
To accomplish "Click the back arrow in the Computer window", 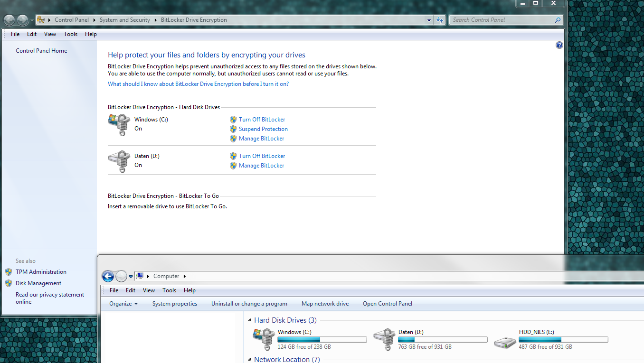I will click(x=108, y=276).
